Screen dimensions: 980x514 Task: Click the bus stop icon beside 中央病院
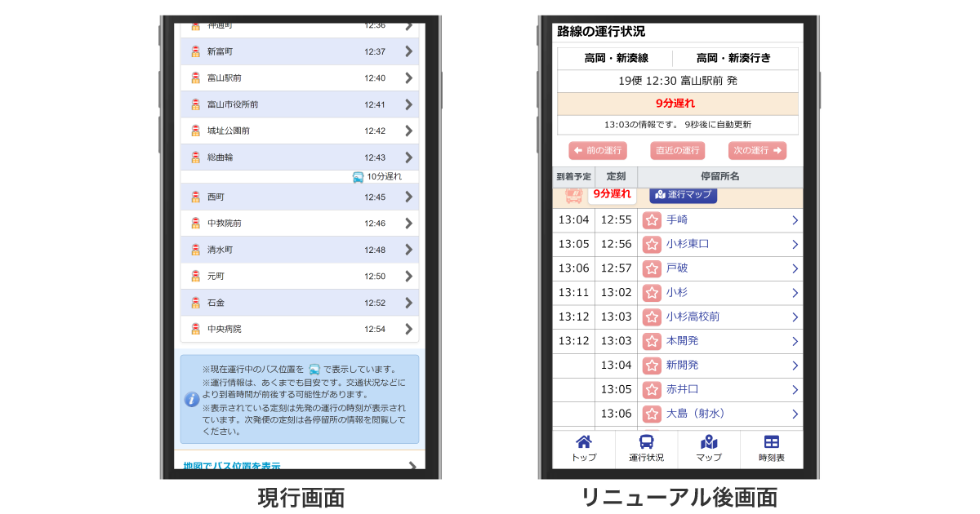point(195,329)
